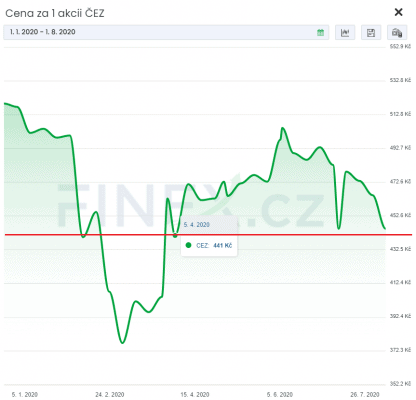This screenshot has width=416, height=400.
Task: Click the 552.9 Kč y-axis label
Action: (x=400, y=46)
